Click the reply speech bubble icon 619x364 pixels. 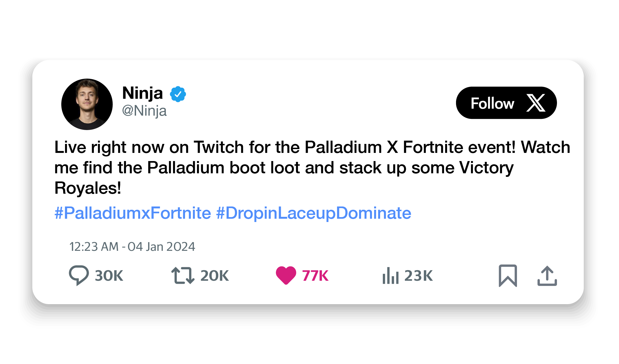point(79,275)
